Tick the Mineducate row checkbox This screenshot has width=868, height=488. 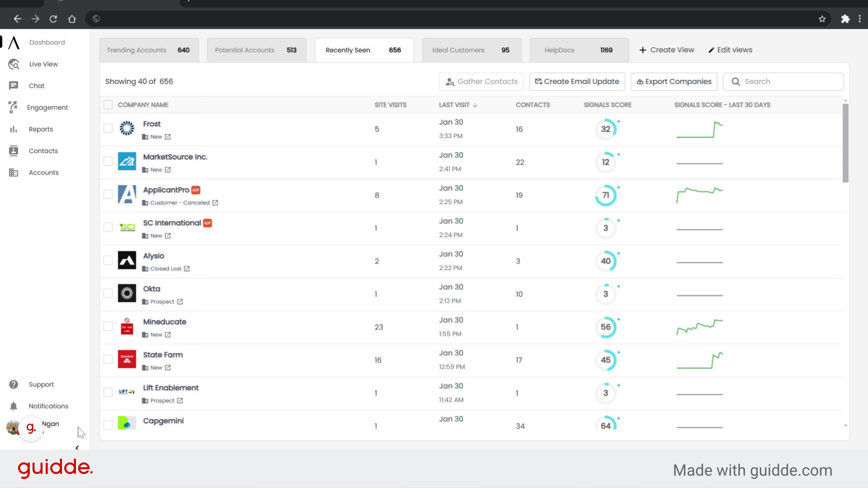pyautogui.click(x=108, y=326)
